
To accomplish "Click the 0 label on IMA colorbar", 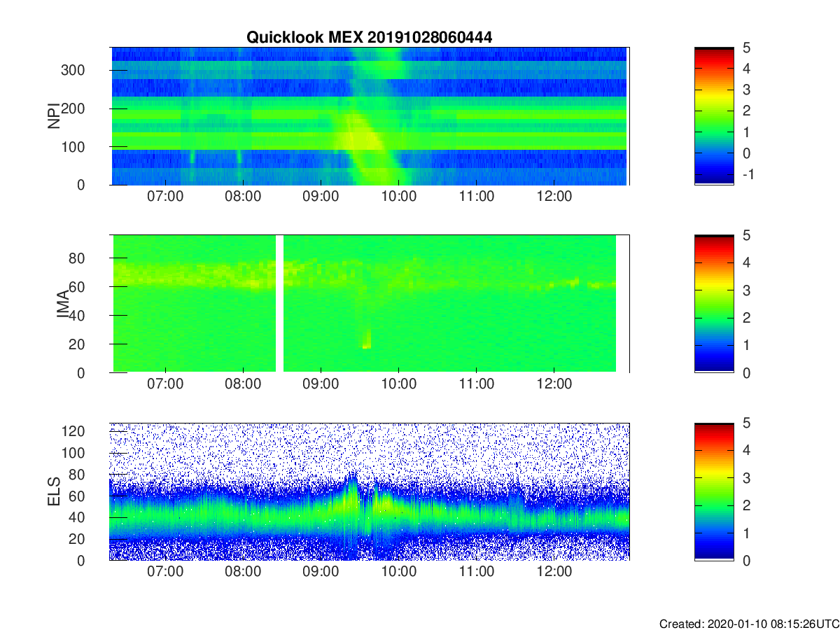I will pyautogui.click(x=745, y=372).
